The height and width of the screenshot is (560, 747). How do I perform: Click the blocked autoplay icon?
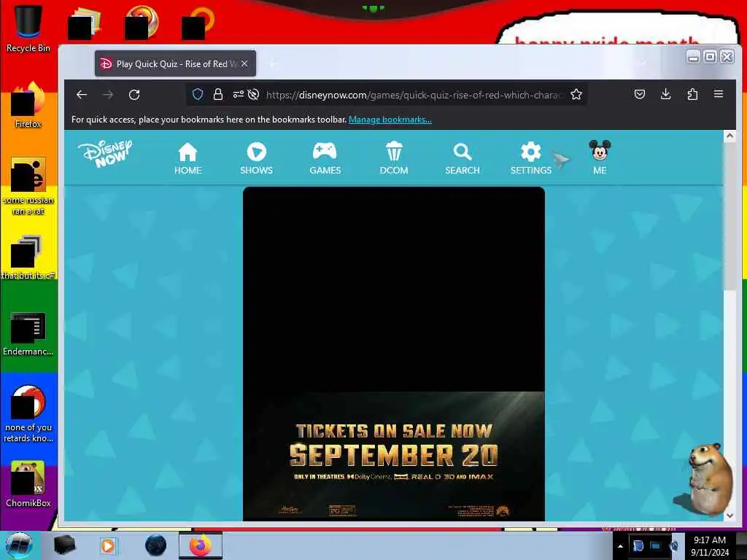(x=253, y=94)
